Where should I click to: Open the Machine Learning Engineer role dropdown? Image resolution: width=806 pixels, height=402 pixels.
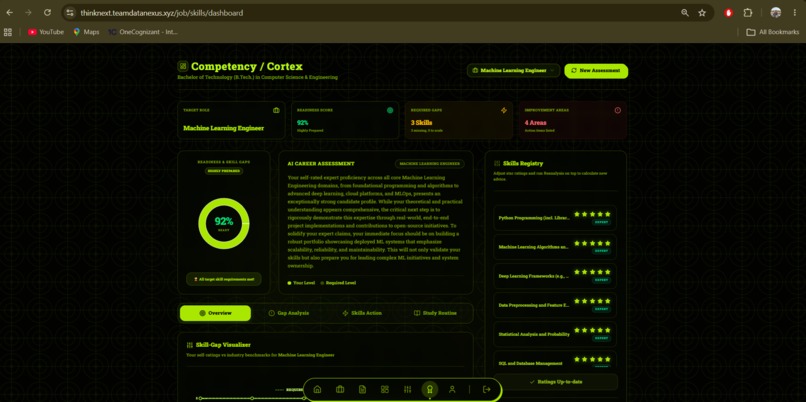coord(513,70)
